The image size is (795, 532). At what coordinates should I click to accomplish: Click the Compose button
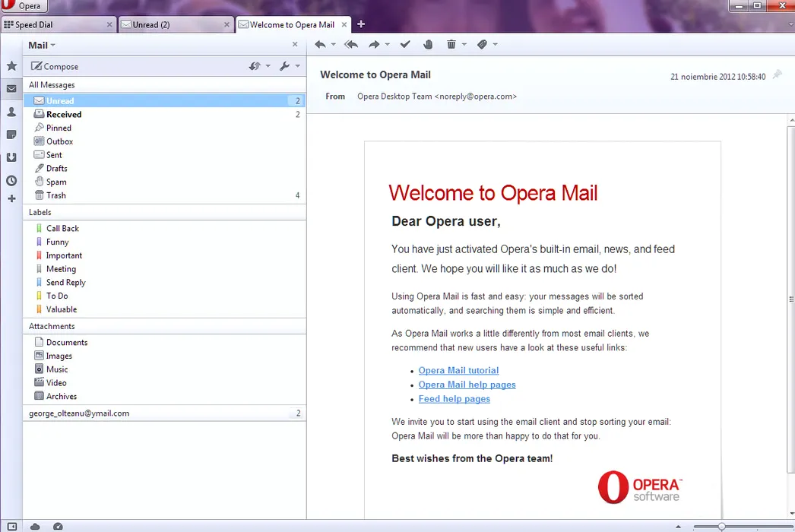point(55,66)
